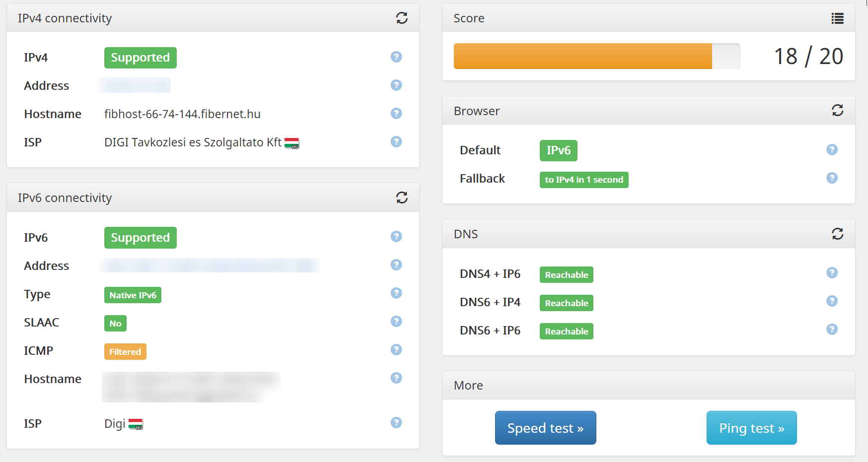
Task: Open help for Browser Fallback row
Action: tap(832, 178)
